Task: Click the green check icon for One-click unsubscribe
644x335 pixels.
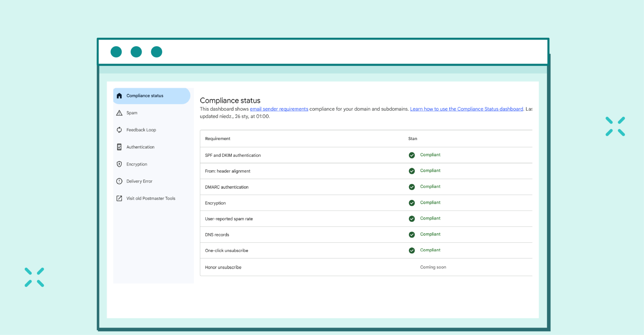Action: tap(412, 250)
